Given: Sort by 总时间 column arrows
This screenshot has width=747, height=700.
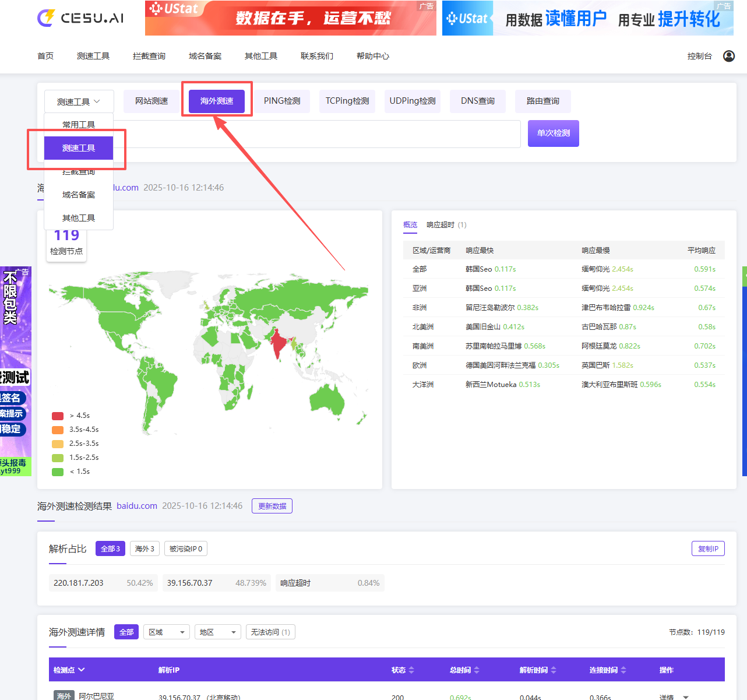Looking at the screenshot, I should tap(477, 670).
